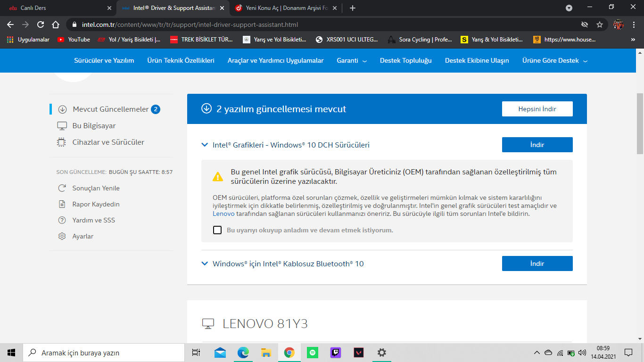Go to Destek Topluluğu
The width and height of the screenshot is (644, 362).
point(406,60)
